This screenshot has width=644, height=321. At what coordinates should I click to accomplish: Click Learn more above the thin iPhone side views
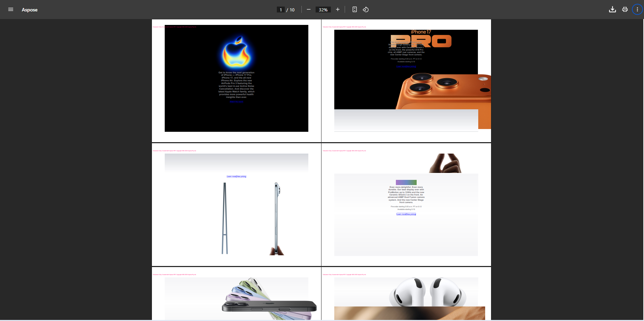232,176
